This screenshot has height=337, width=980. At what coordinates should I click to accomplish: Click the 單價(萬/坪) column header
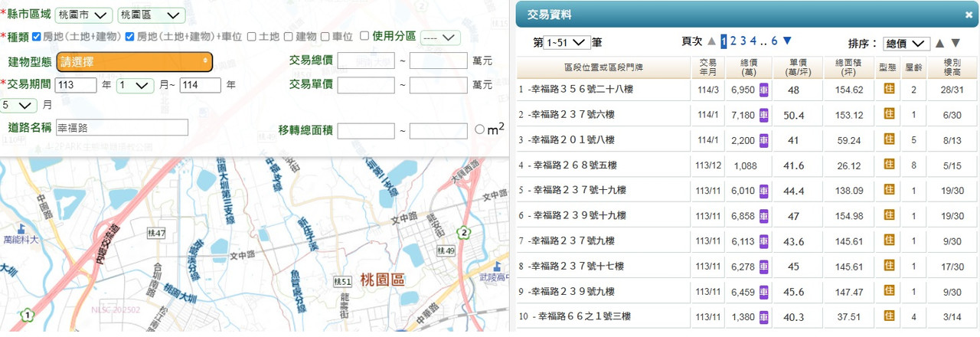798,67
